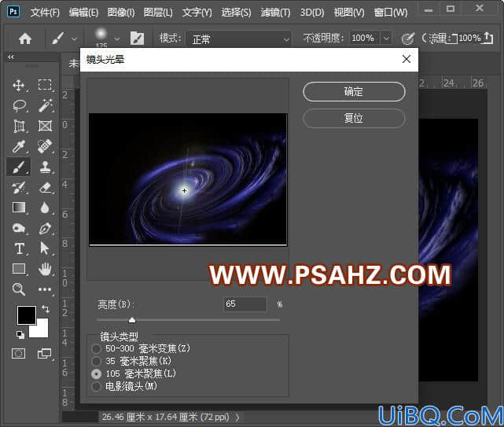Select the Rectangular Marquee tool

(45, 85)
